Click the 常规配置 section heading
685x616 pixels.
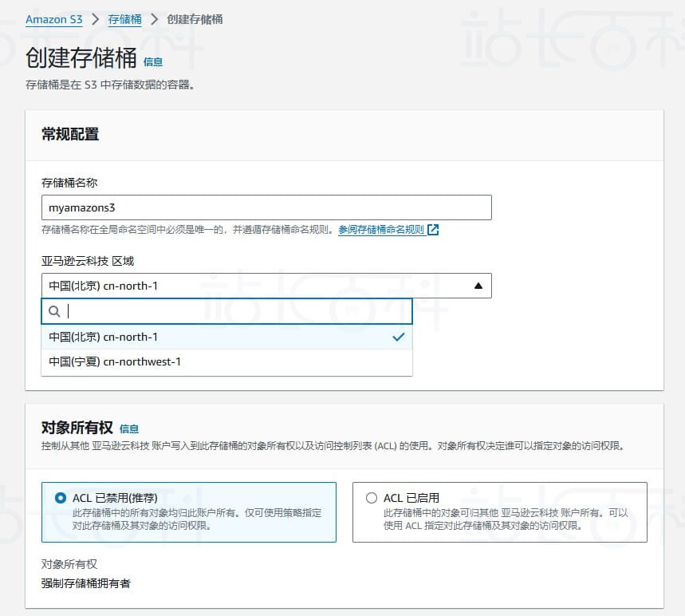point(70,134)
